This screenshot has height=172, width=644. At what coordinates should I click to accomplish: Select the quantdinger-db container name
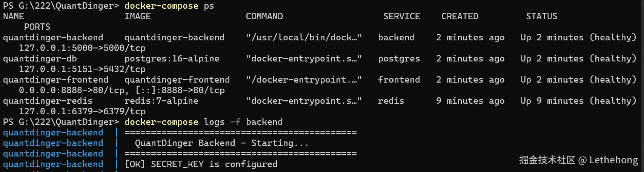[x=40, y=58]
